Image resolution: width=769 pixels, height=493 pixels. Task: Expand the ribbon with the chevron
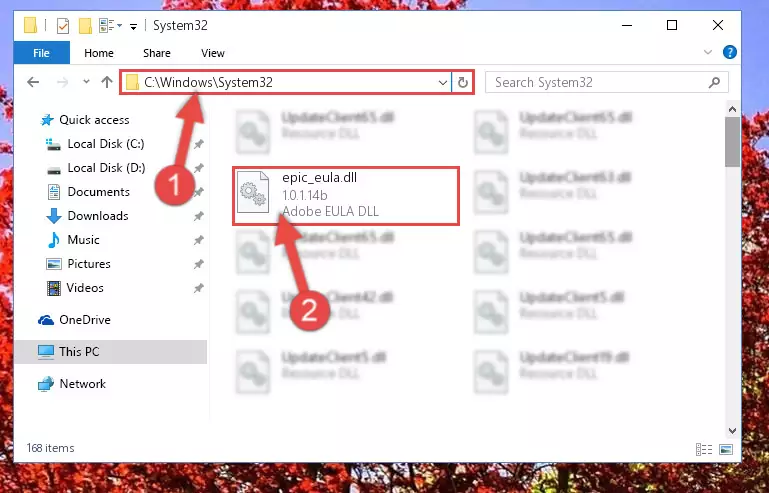click(708, 52)
